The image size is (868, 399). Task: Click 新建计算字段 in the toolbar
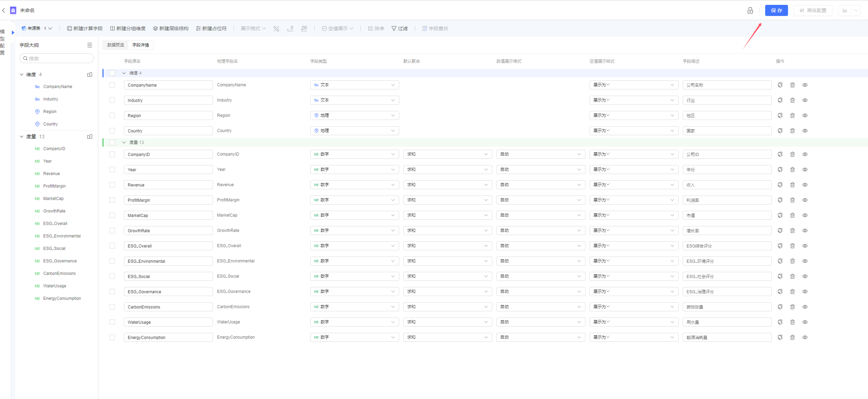tap(85, 28)
